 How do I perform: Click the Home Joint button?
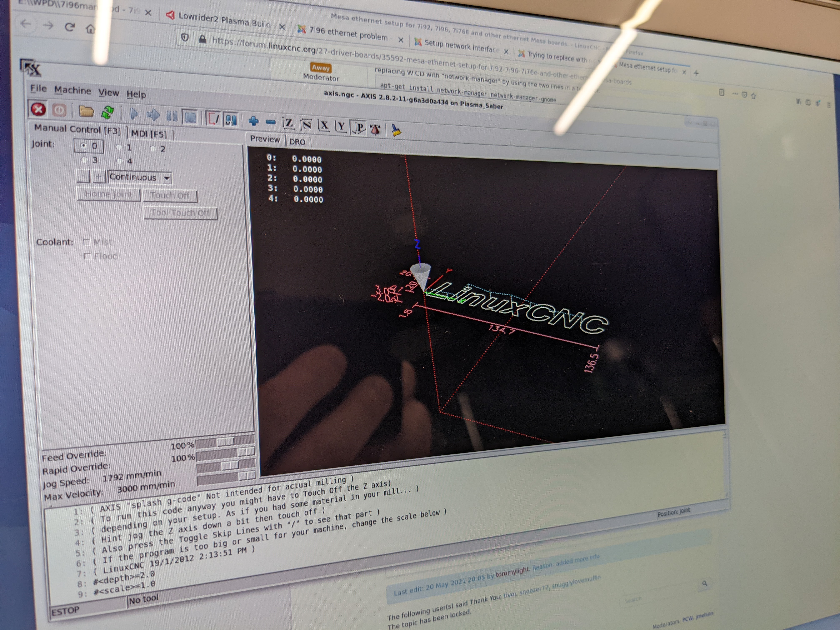click(109, 194)
